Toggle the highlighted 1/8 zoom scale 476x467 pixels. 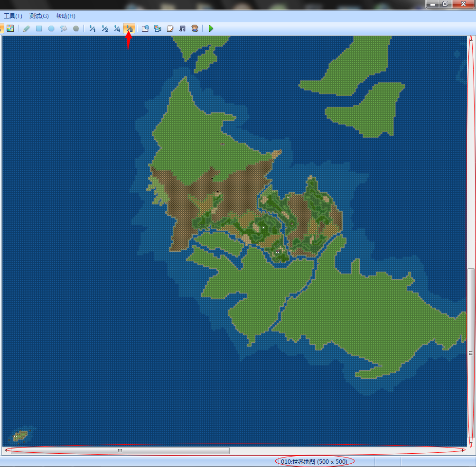129,28
